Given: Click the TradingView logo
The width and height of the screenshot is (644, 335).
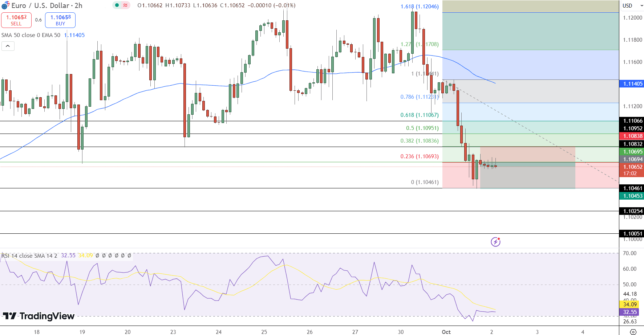Looking at the screenshot, I should coord(39,316).
